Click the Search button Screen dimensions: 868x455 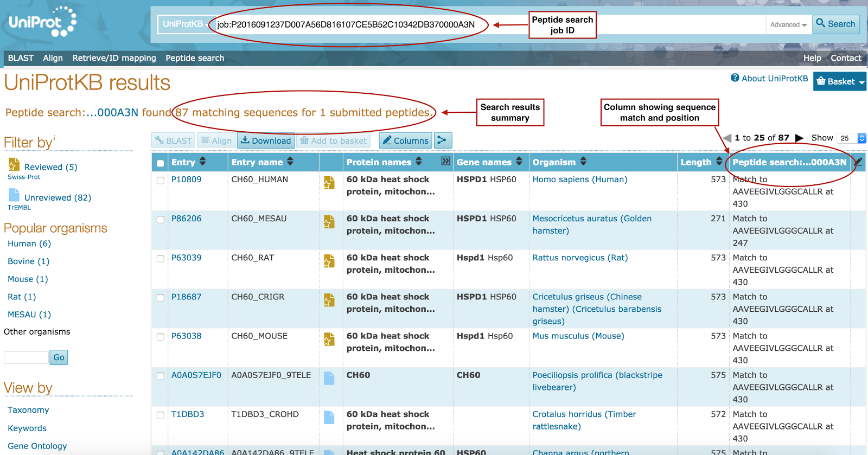pyautogui.click(x=835, y=24)
